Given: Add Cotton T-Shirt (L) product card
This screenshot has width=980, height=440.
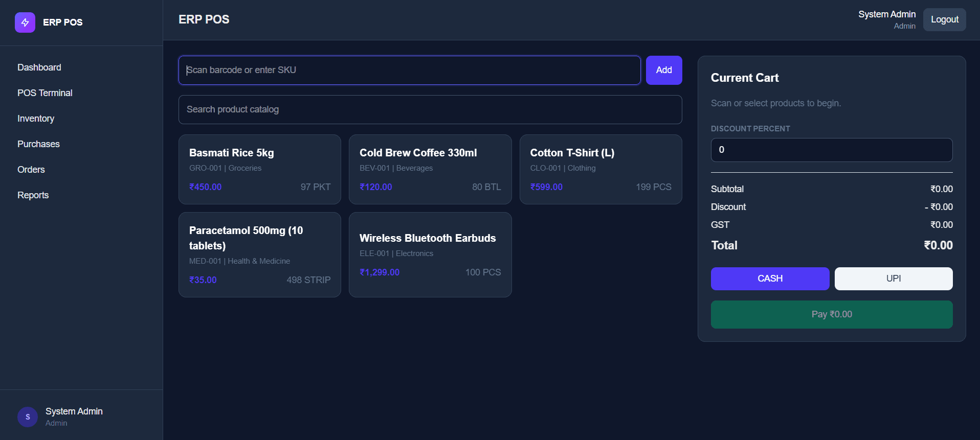Looking at the screenshot, I should pos(600,169).
